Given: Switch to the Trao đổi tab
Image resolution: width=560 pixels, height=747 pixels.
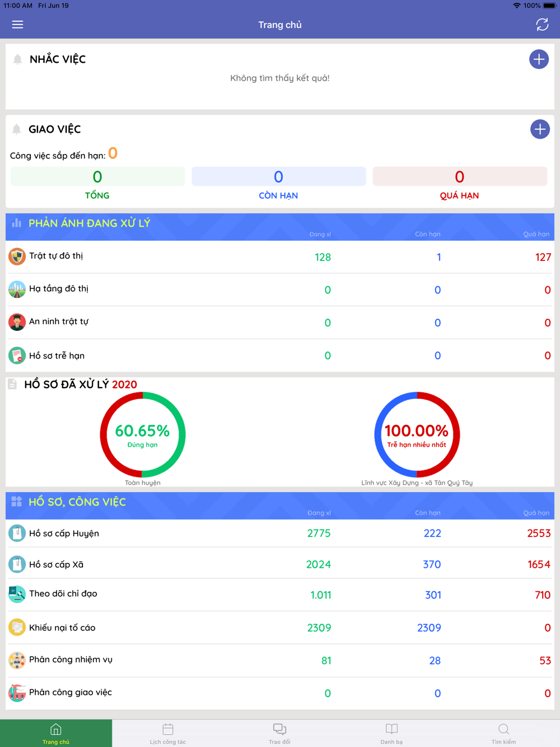Looking at the screenshot, I should coord(279,734).
